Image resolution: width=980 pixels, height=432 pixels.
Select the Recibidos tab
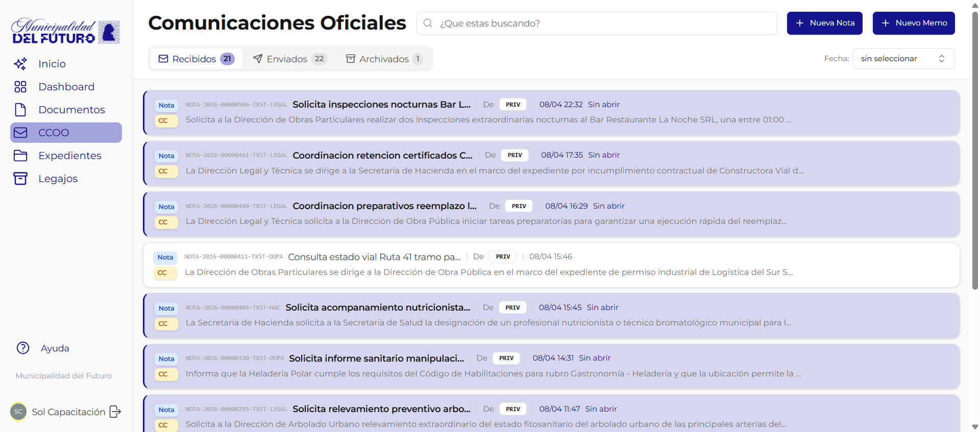pos(196,59)
